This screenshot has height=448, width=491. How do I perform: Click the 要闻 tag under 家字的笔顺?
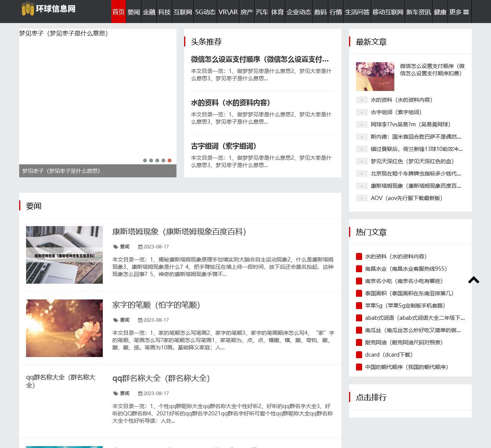click(125, 320)
